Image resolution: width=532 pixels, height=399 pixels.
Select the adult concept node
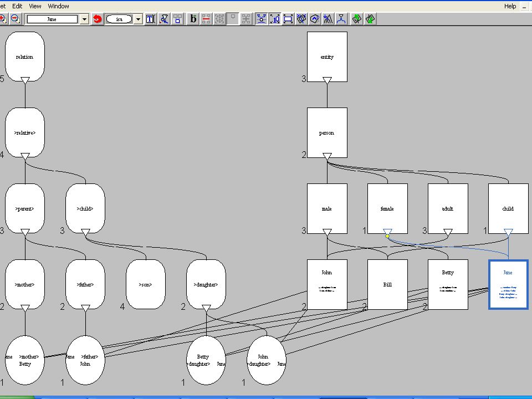pos(448,209)
